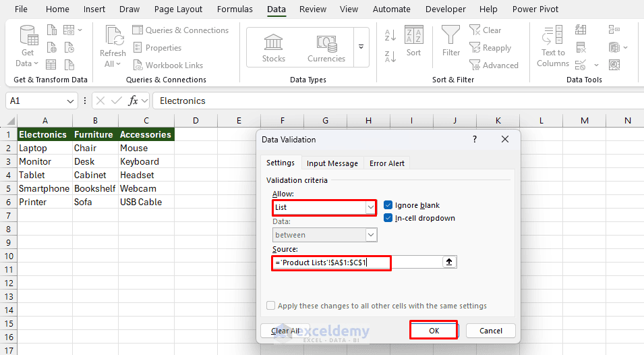Switch to the Formulas ribbon tab
The width and height of the screenshot is (644, 355).
pyautogui.click(x=235, y=9)
